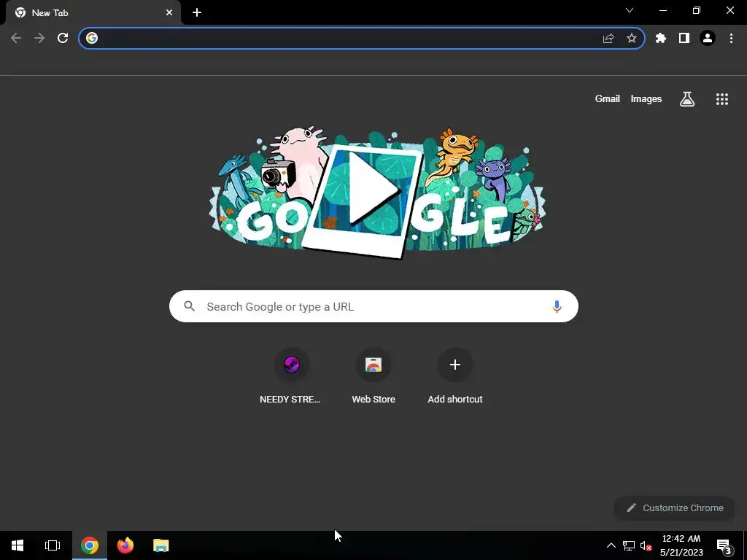
Task: Open the clock showing 12:42 AM
Action: tap(682, 545)
